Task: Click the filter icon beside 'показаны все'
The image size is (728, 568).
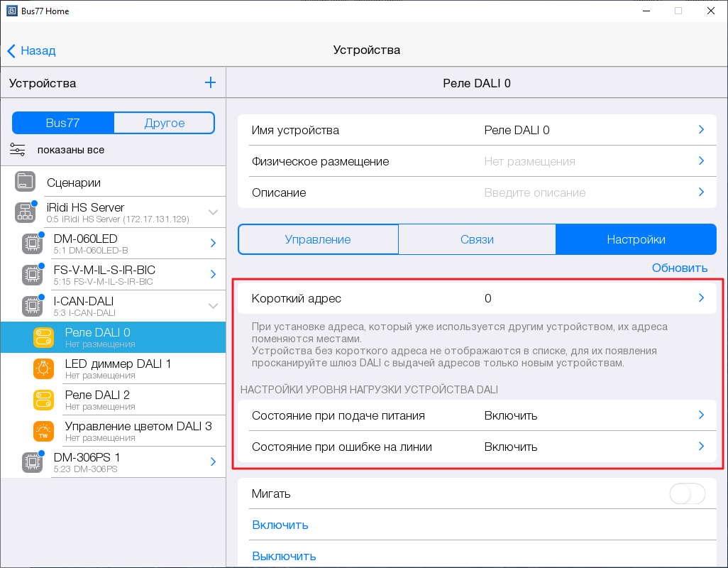Action: click(18, 150)
